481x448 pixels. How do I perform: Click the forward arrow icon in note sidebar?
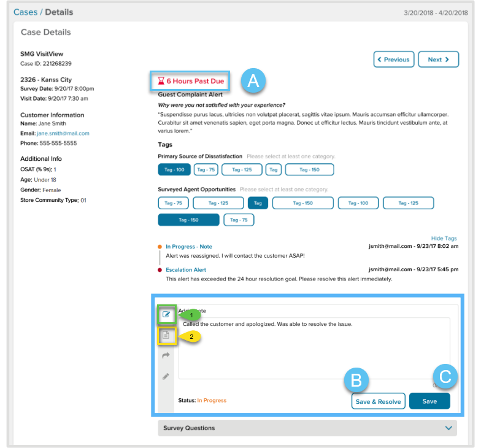tap(166, 355)
